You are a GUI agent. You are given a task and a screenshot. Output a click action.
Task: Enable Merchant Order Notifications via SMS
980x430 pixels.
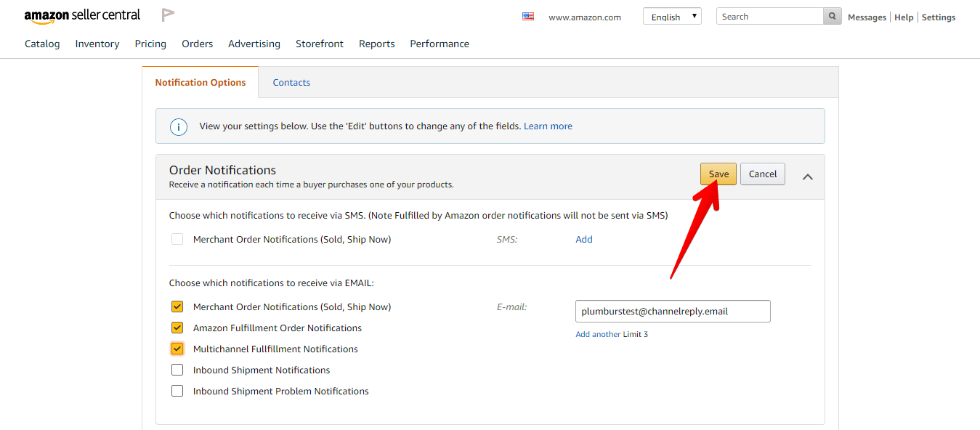(177, 239)
